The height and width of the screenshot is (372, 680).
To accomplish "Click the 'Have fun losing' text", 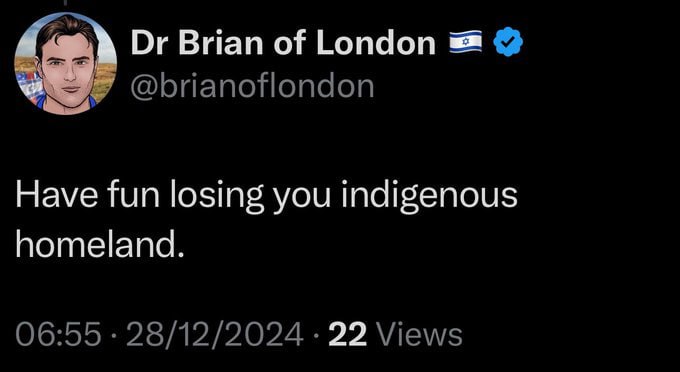I will click(140, 196).
